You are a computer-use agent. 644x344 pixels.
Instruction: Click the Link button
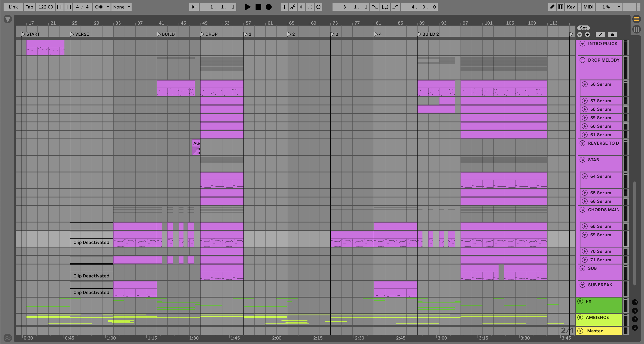(x=13, y=7)
